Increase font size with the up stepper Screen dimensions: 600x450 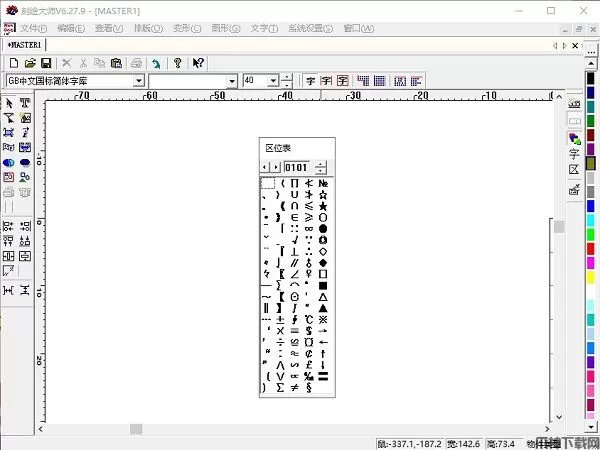(x=287, y=77)
